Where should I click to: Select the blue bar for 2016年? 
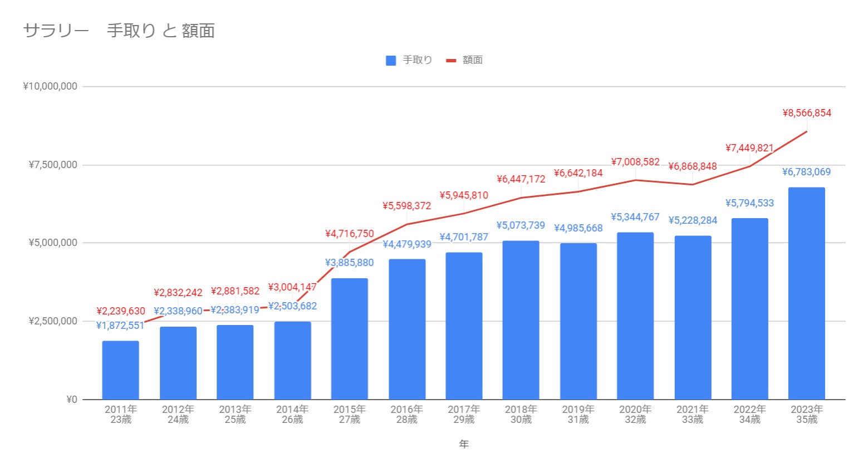click(x=407, y=329)
